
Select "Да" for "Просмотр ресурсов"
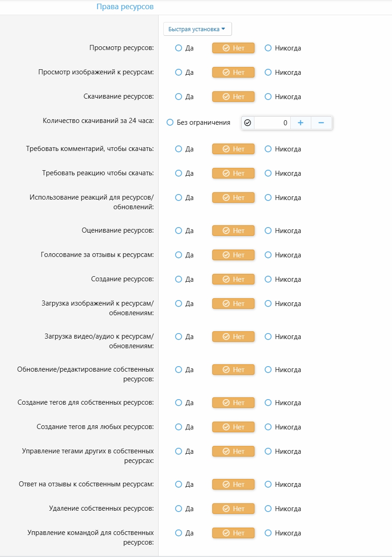tap(178, 48)
